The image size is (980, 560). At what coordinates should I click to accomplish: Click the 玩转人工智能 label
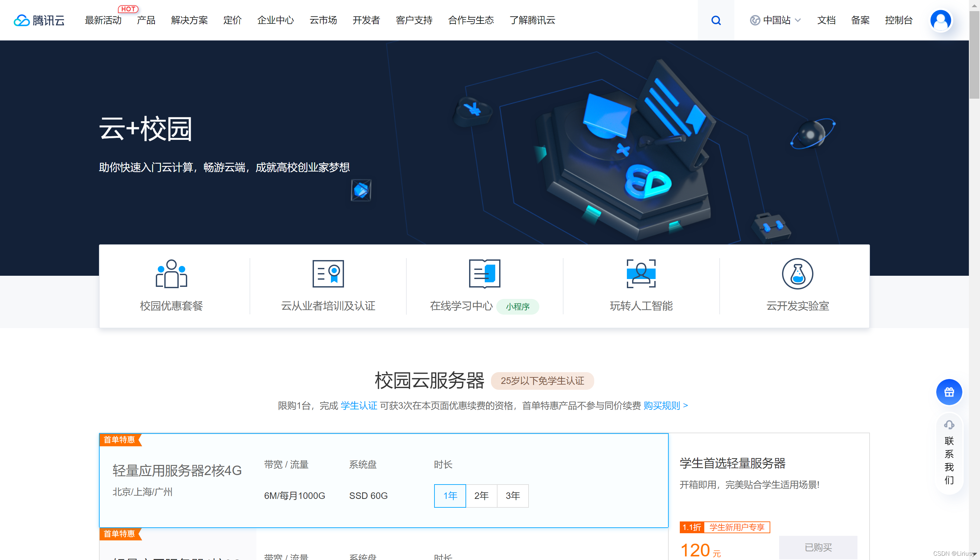pos(641,306)
